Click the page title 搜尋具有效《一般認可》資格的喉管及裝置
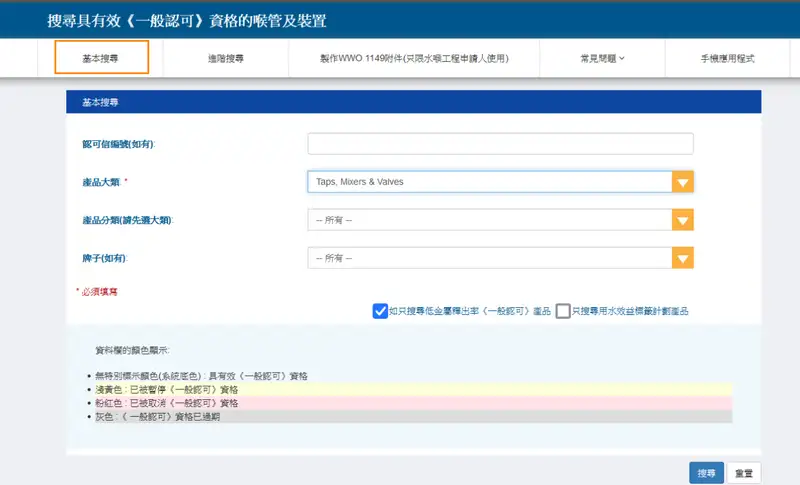Screen dimensions: 800x485 coord(187,21)
